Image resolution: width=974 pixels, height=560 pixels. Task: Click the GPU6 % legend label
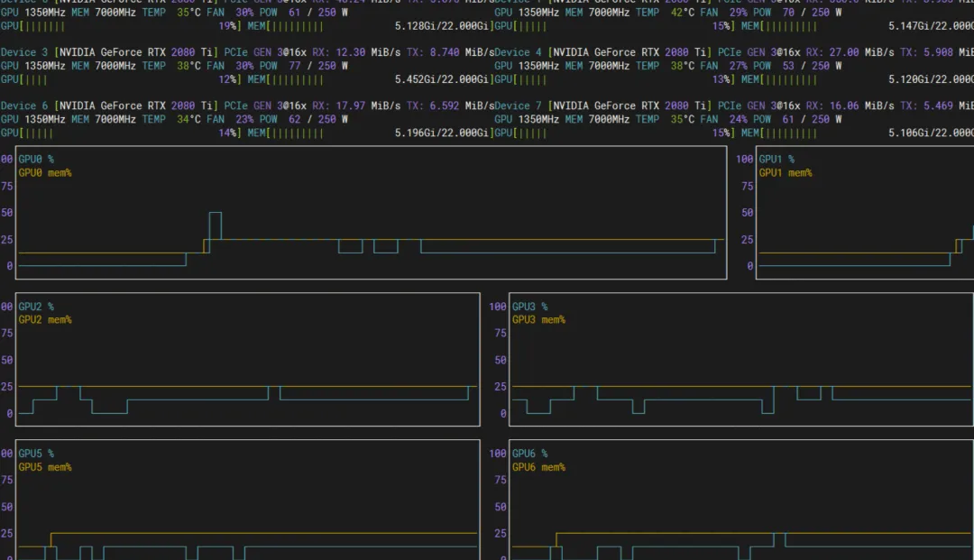(530, 454)
